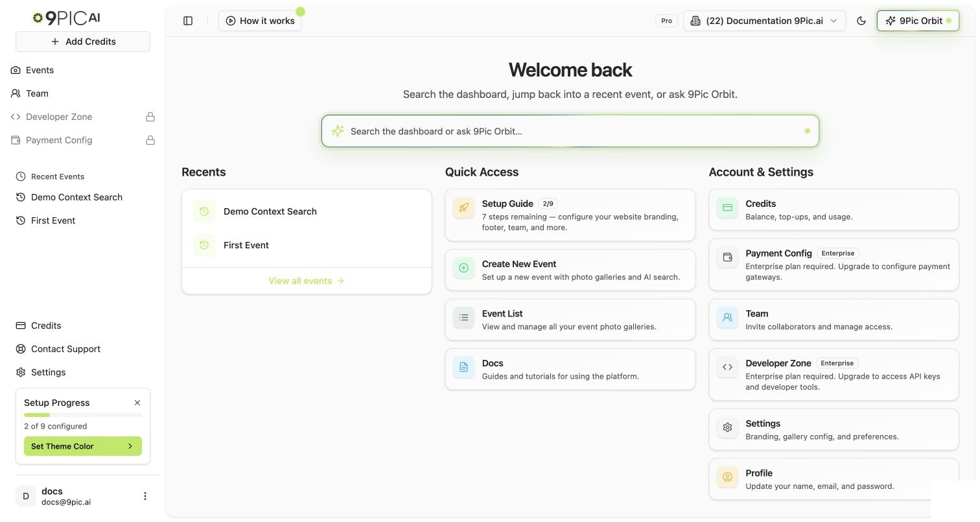Close the Setup Progress card

[x=137, y=403]
